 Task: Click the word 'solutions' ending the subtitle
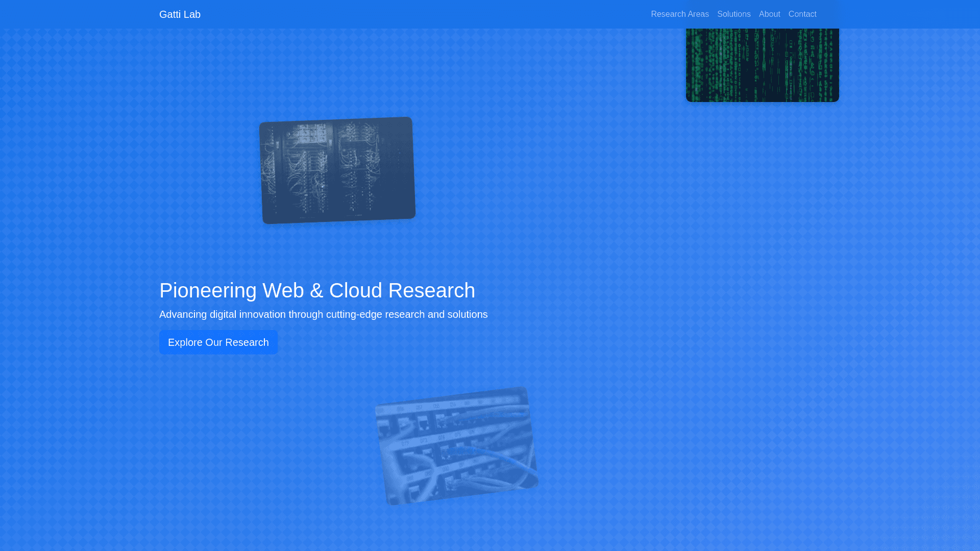(467, 314)
